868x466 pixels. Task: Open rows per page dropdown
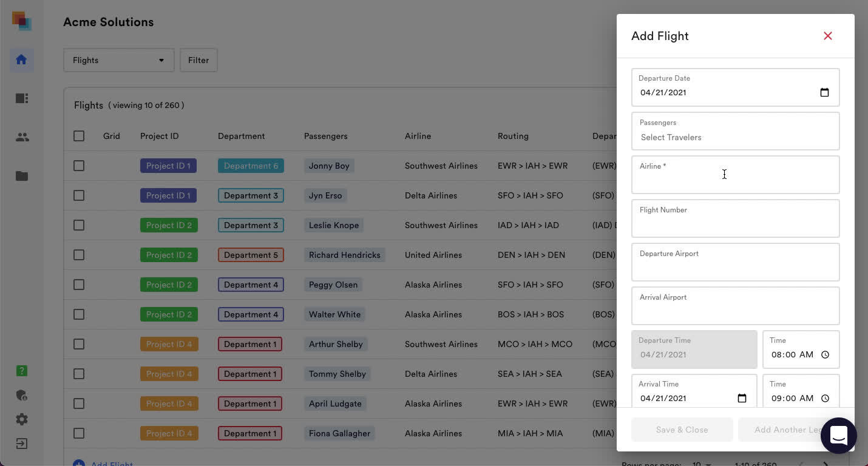point(701,464)
